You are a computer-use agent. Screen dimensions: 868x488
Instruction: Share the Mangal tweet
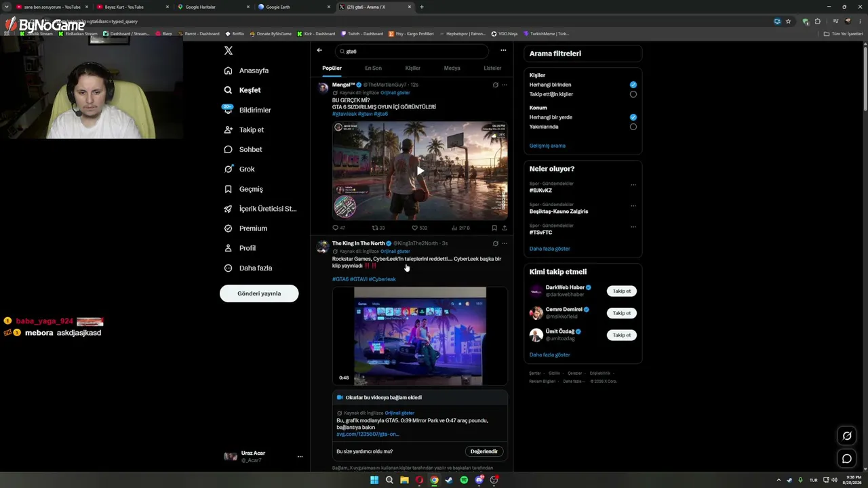[x=504, y=228]
